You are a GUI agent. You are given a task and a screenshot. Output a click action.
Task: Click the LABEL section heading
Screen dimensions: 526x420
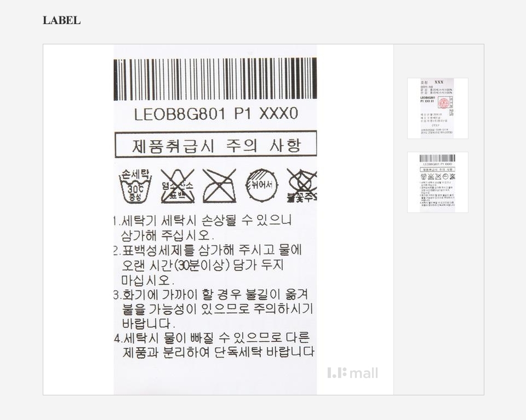coord(61,20)
